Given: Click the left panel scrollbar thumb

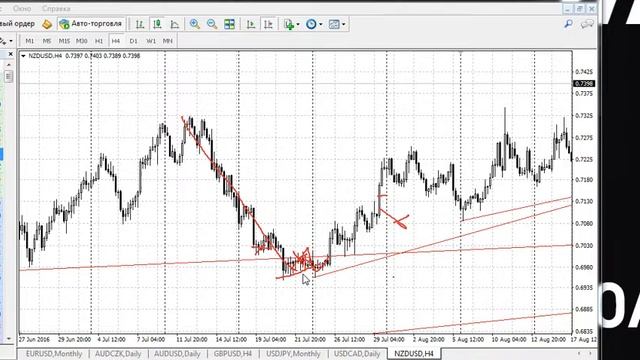Looking at the screenshot, I should pyautogui.click(x=9, y=76).
